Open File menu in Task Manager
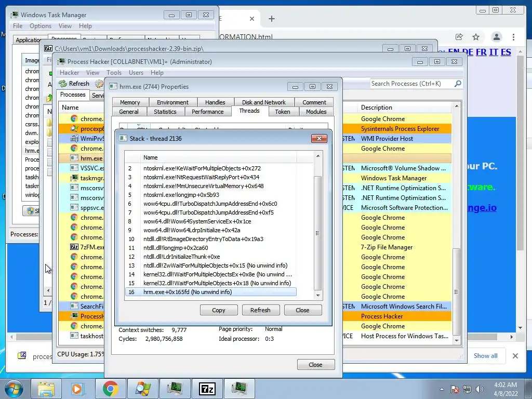This screenshot has width=532, height=399. (18, 26)
